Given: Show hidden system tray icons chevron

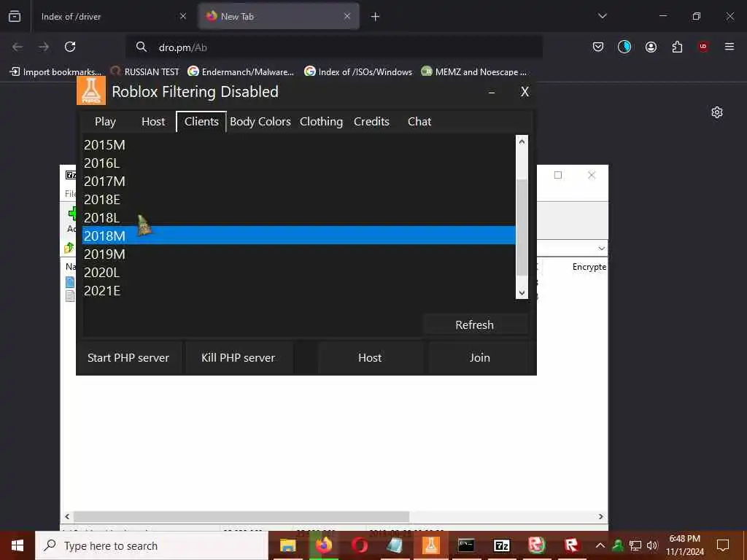Looking at the screenshot, I should click(x=600, y=545).
